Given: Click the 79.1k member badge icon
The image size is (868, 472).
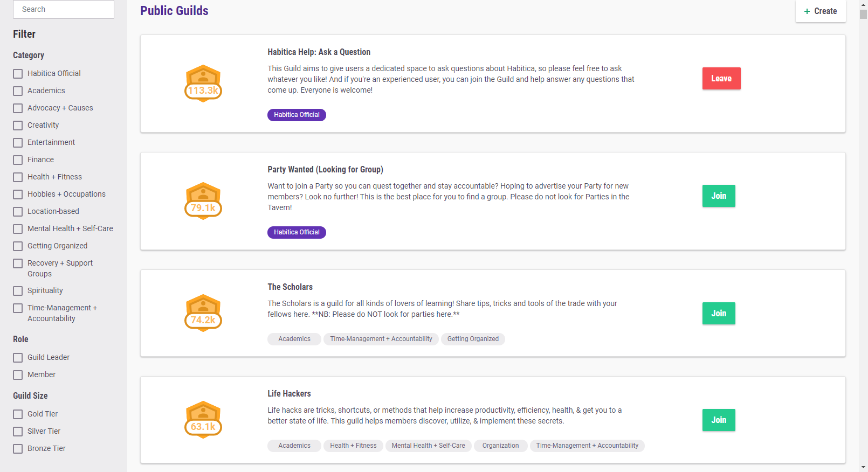Looking at the screenshot, I should pos(203,201).
